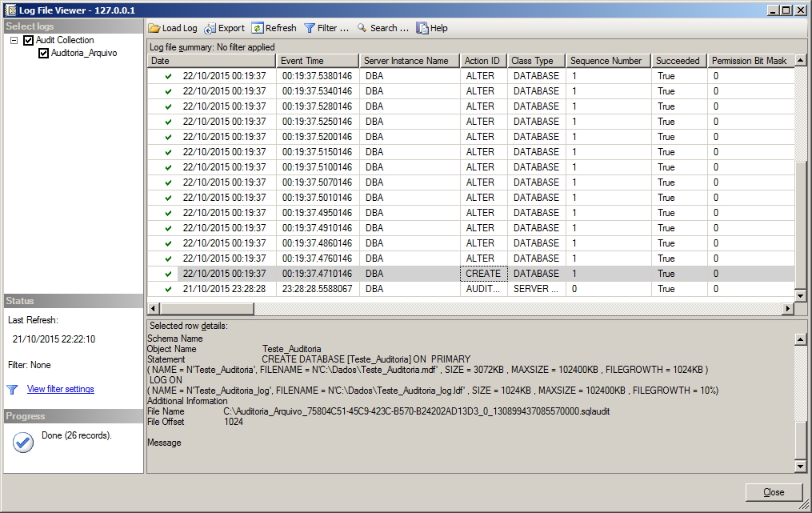Click the 23:28:28.5588067 event time cell
This screenshot has height=513, width=812.
tap(318, 289)
